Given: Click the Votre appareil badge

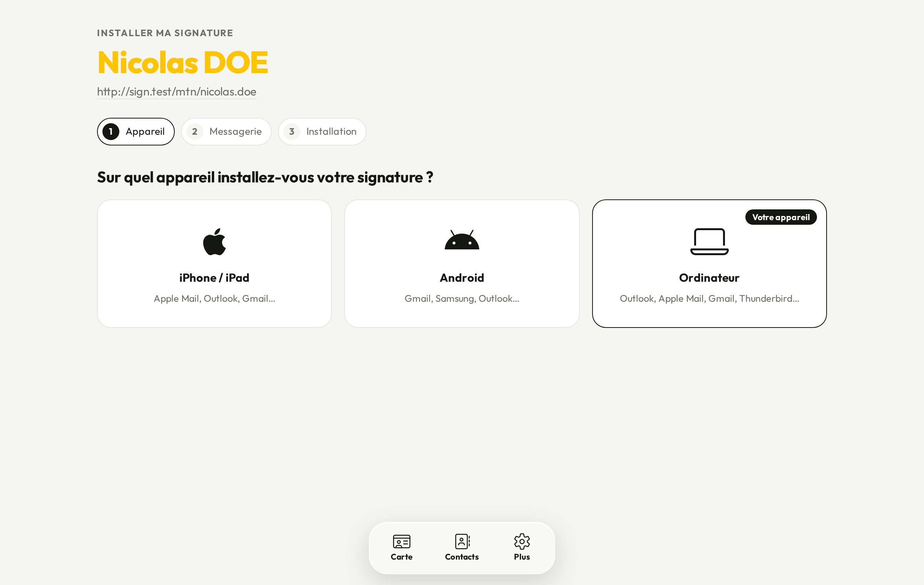Looking at the screenshot, I should [781, 217].
